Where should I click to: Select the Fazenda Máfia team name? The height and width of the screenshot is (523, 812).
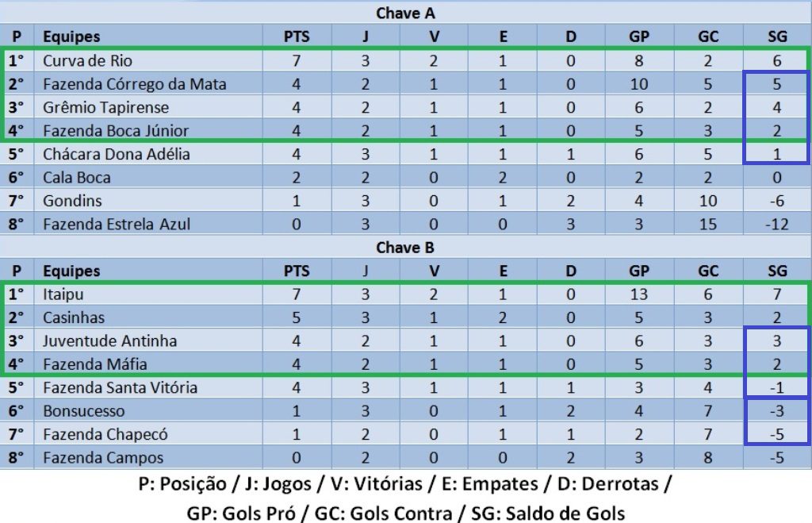[x=94, y=364]
